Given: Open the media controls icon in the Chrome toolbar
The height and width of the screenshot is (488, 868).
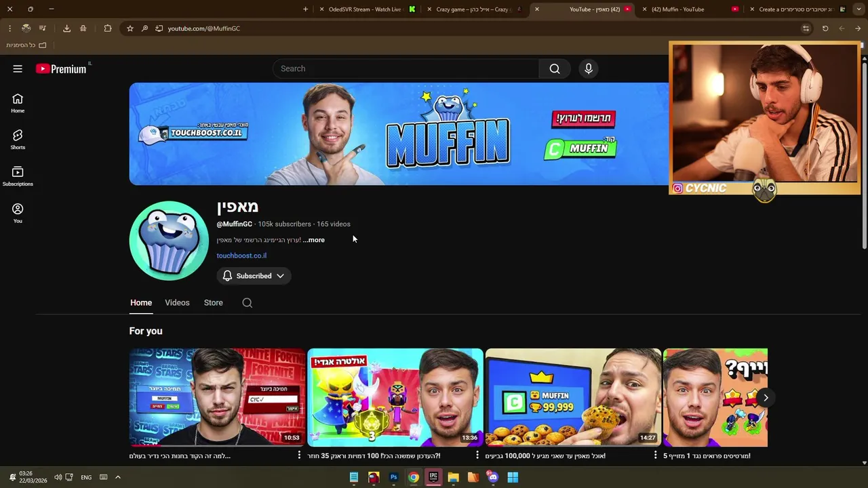Looking at the screenshot, I should click(x=43, y=28).
